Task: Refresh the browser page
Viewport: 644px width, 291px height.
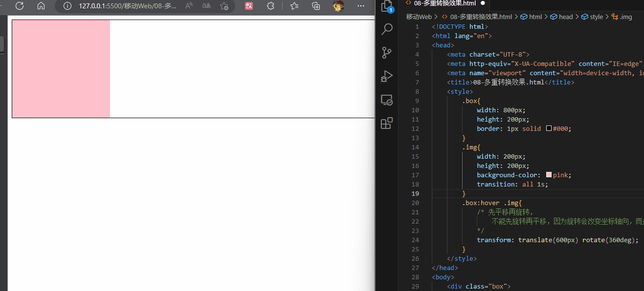Action: [x=20, y=6]
